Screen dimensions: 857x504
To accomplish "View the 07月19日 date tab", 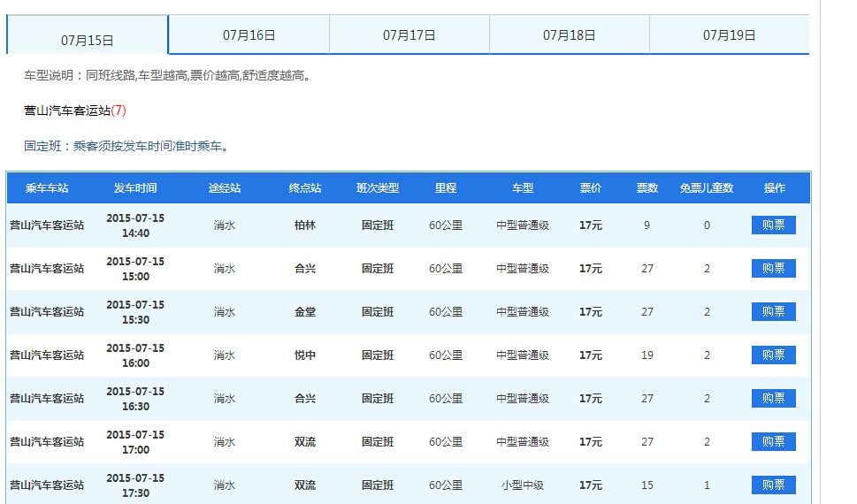I will [x=729, y=35].
